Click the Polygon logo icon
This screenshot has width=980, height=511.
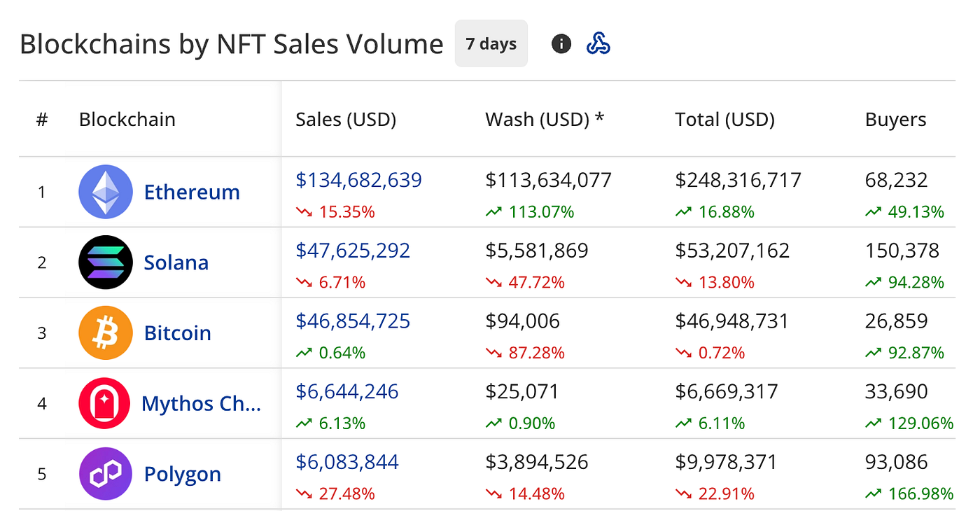click(x=106, y=475)
